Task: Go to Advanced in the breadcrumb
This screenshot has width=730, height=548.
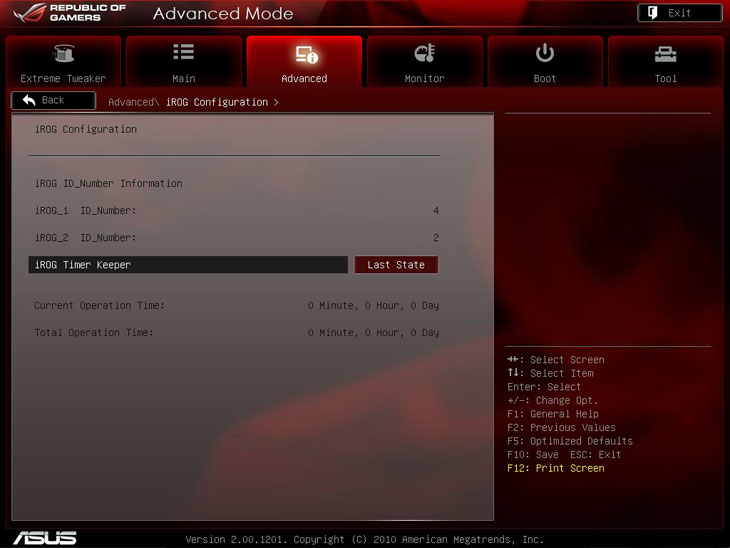Action: click(x=132, y=102)
